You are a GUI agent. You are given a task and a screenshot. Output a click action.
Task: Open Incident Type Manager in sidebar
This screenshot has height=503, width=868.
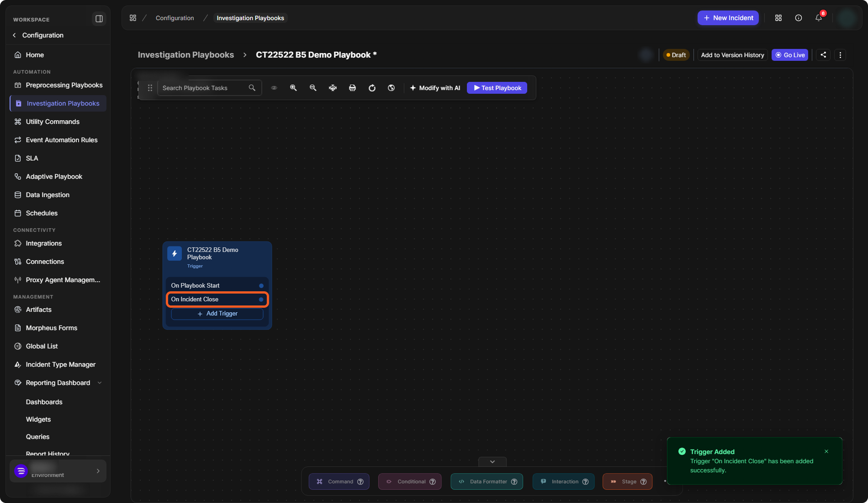pos(58,364)
